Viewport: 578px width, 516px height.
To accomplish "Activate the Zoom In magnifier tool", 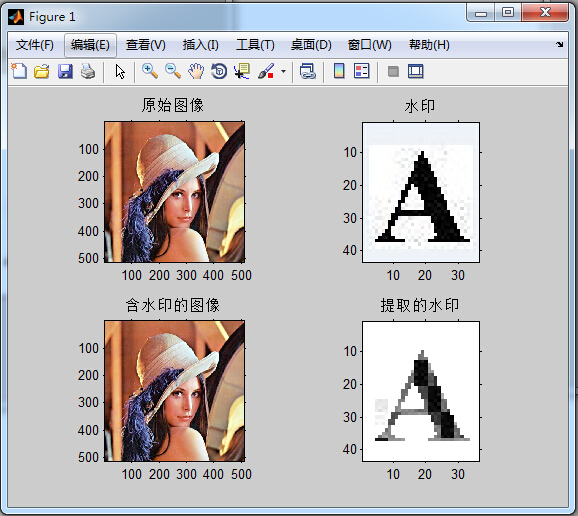I will coord(150,71).
